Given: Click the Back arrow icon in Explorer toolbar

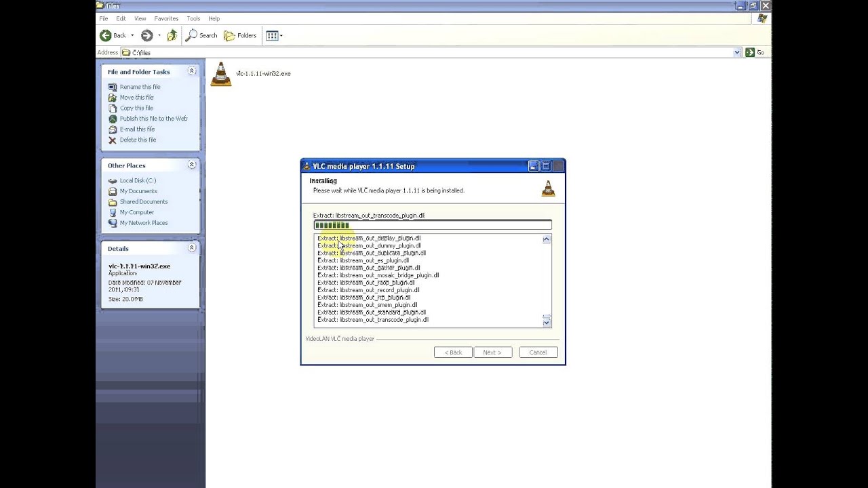Looking at the screenshot, I should point(105,35).
